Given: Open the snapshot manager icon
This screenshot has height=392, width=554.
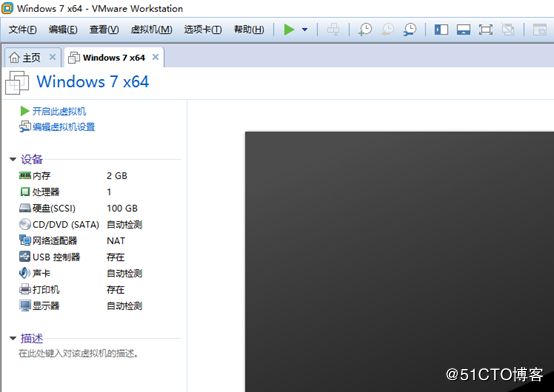Looking at the screenshot, I should pyautogui.click(x=410, y=30).
